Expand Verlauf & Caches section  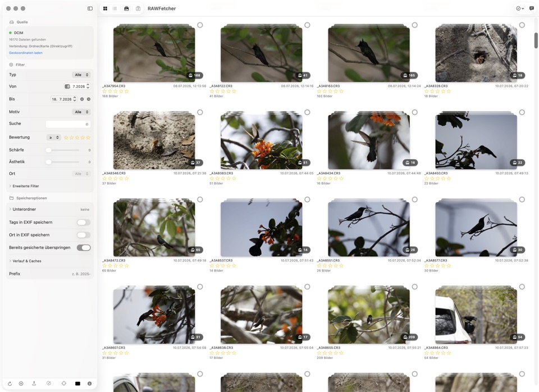pos(25,261)
